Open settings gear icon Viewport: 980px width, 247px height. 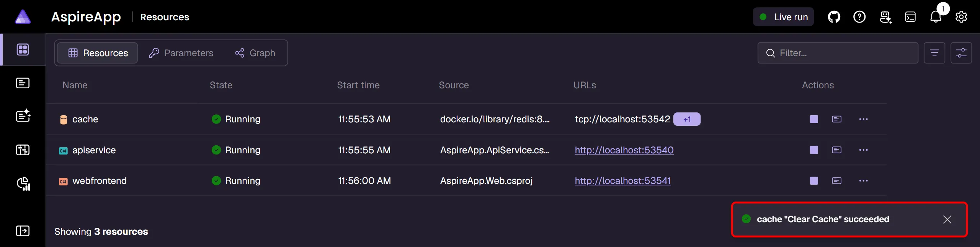point(961,17)
